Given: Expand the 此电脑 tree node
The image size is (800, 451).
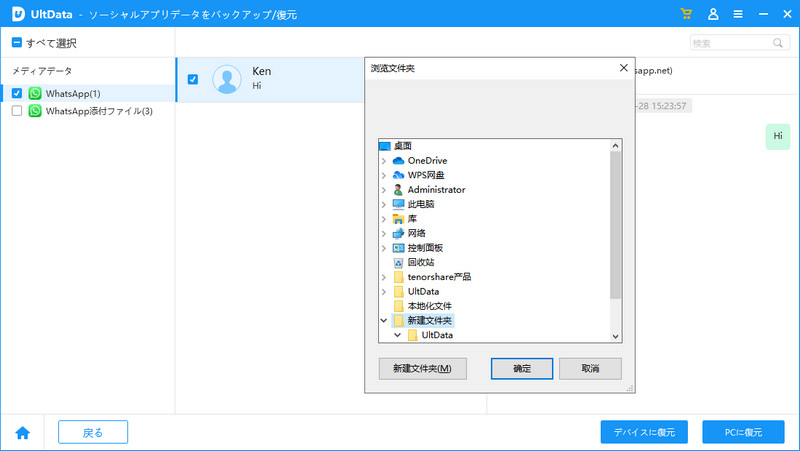Looking at the screenshot, I should point(384,204).
